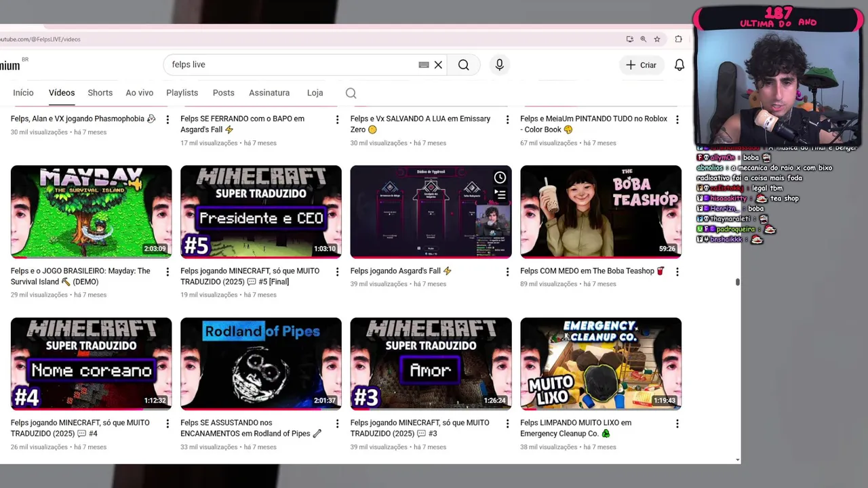Click the '59:26' duration badge
This screenshot has height=488, width=868.
click(667, 249)
